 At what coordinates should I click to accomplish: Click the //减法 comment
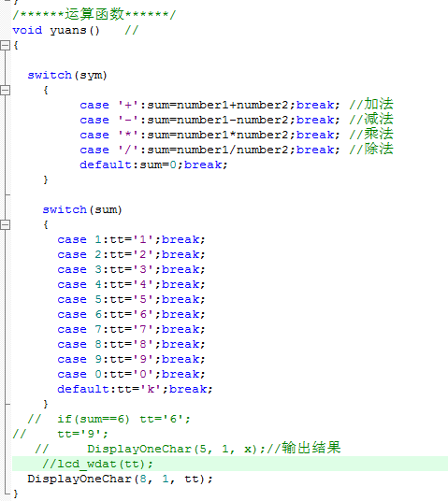371,120
